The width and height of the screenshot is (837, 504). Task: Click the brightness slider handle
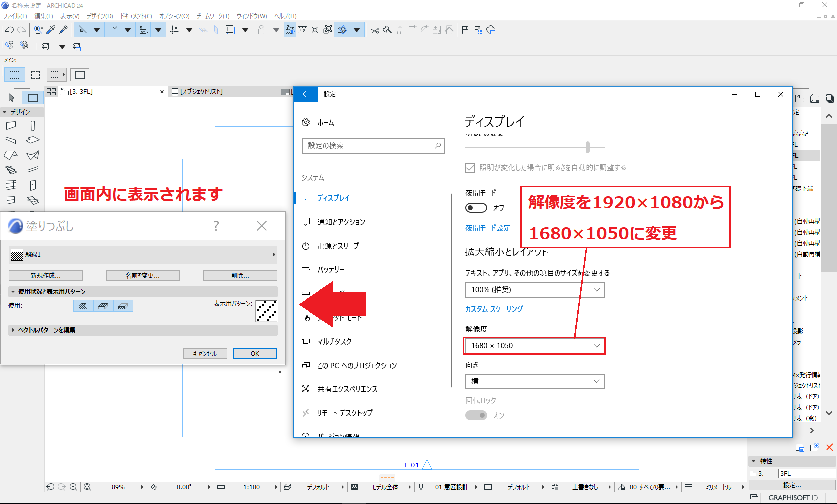pyautogui.click(x=588, y=147)
